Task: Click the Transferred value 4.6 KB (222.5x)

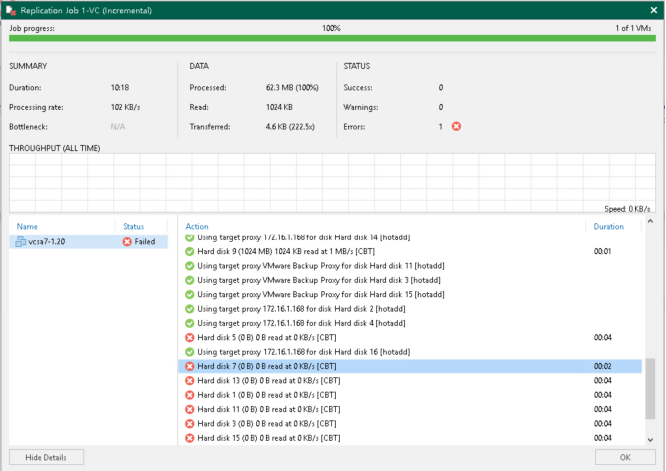Action: (290, 127)
